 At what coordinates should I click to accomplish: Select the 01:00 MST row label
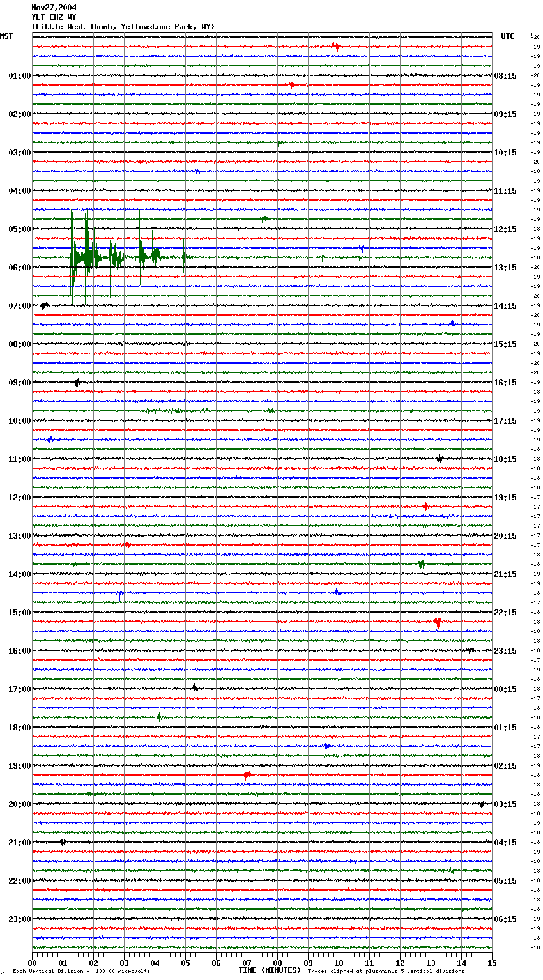20,76
